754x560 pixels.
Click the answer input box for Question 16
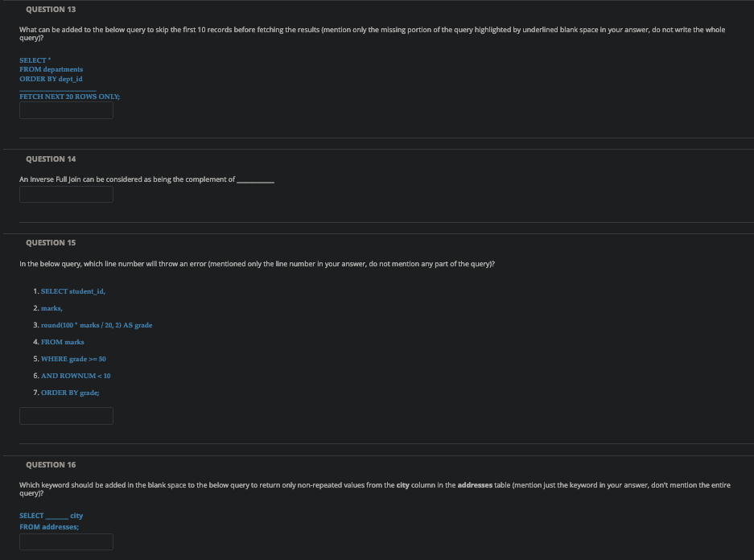pos(66,541)
